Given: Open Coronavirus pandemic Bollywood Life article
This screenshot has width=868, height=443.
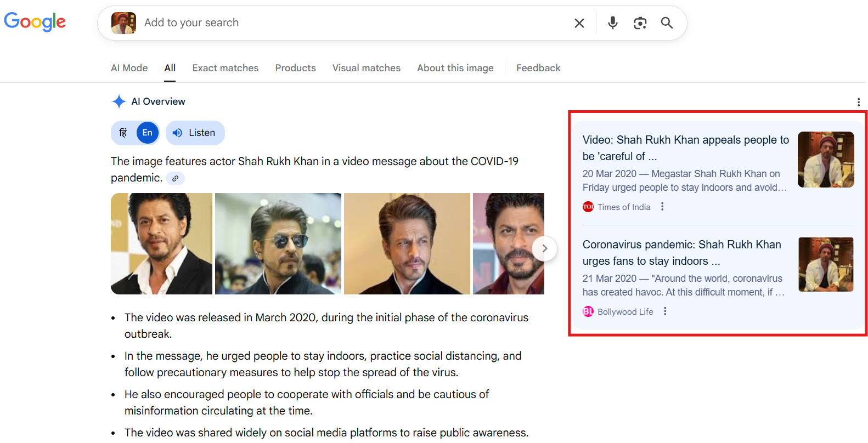Looking at the screenshot, I should point(681,252).
